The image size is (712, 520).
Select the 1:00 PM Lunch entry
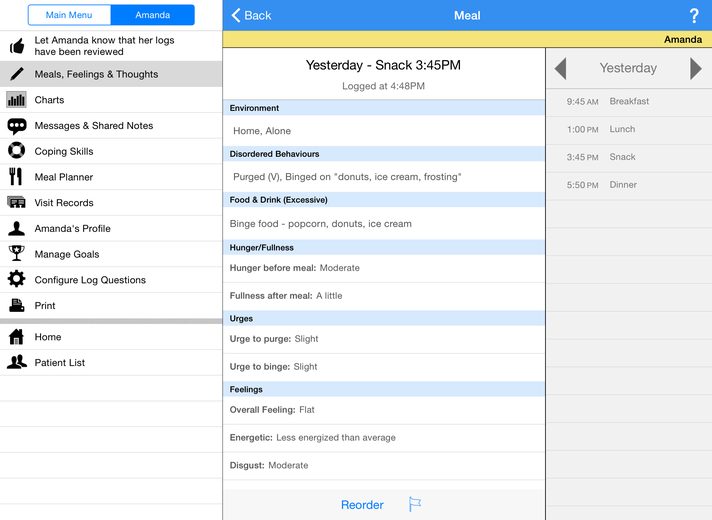pos(629,129)
